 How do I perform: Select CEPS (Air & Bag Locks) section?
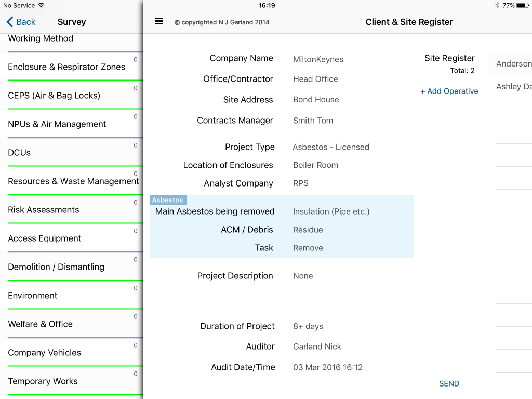(72, 96)
